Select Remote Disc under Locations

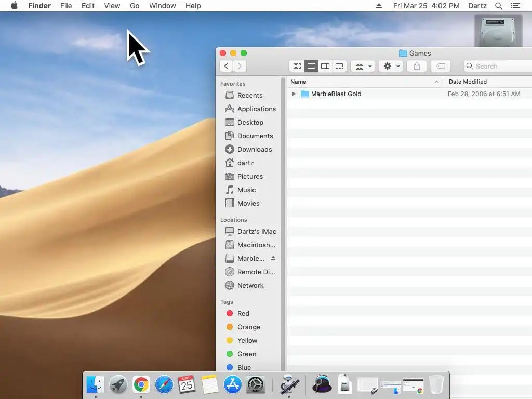pyautogui.click(x=250, y=272)
